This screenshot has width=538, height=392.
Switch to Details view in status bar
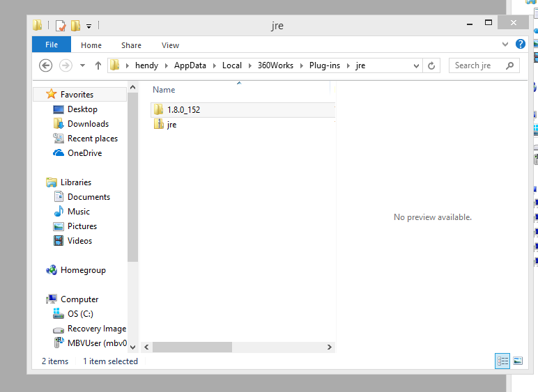(502, 361)
